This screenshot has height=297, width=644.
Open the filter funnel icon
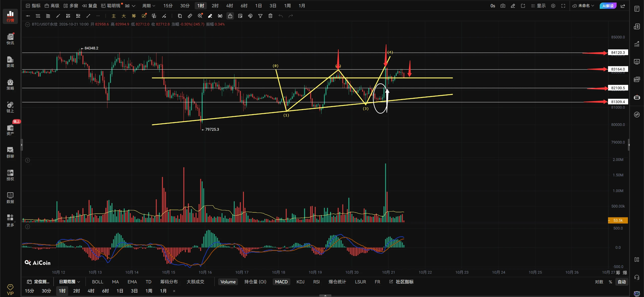260,16
